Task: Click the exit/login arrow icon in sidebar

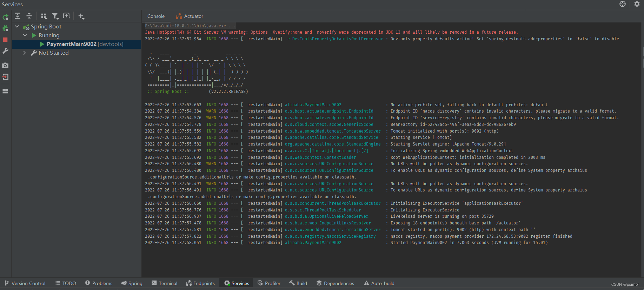Action: coord(5,77)
